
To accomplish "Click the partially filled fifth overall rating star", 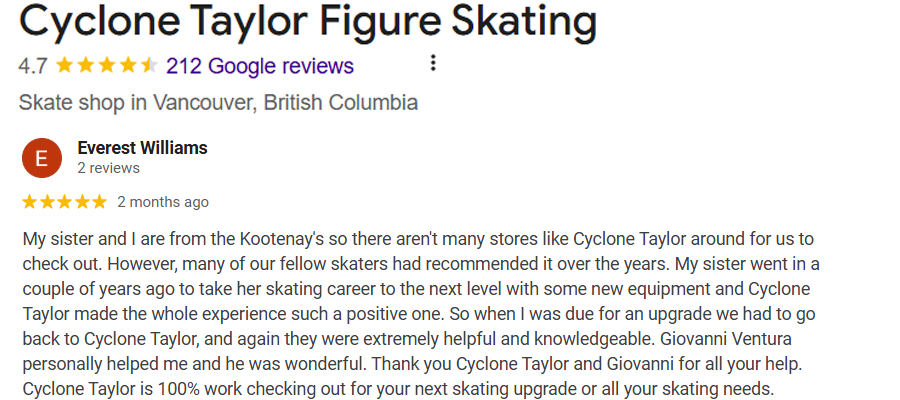I will click(149, 66).
